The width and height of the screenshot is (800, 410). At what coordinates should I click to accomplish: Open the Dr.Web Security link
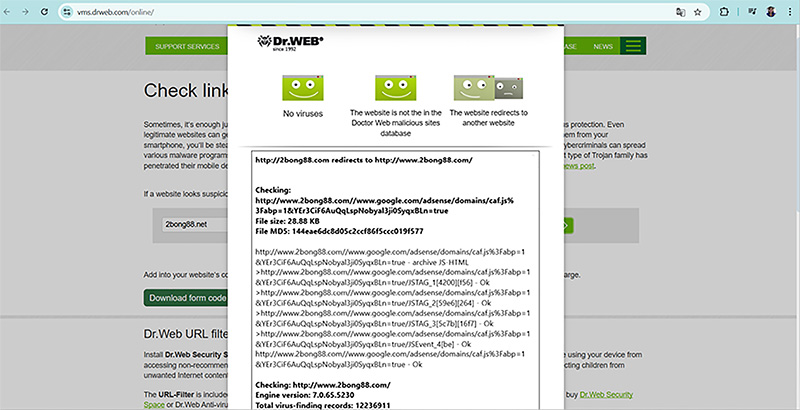[x=606, y=395]
